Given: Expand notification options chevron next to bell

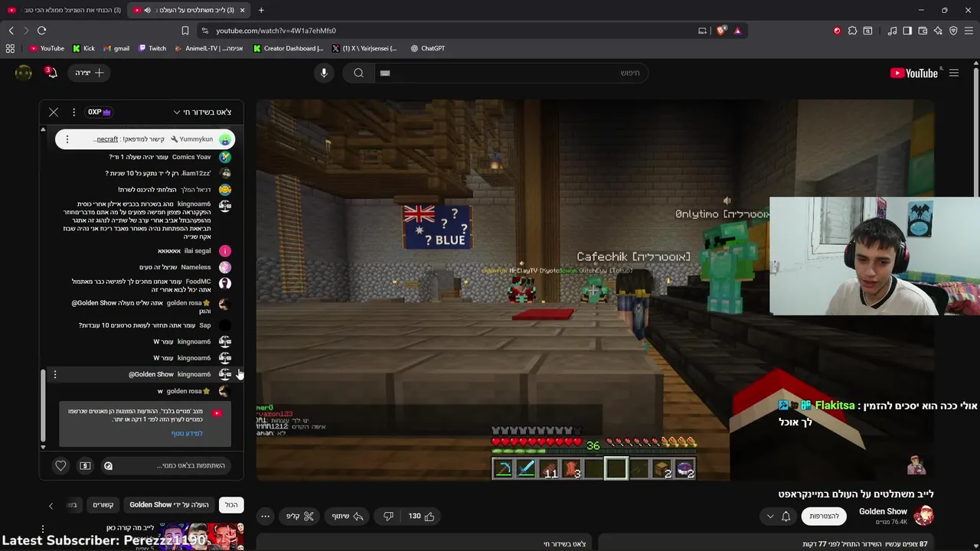Looking at the screenshot, I should tap(770, 516).
